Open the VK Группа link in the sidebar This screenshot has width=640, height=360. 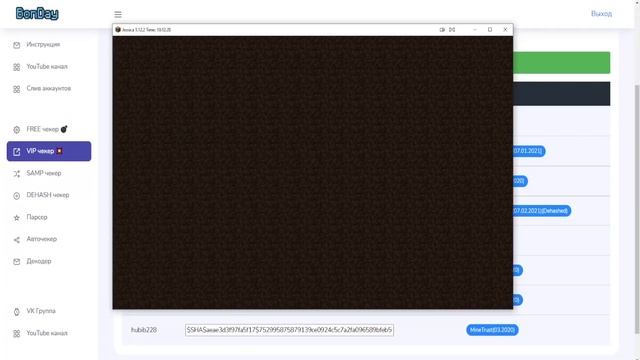(41, 311)
